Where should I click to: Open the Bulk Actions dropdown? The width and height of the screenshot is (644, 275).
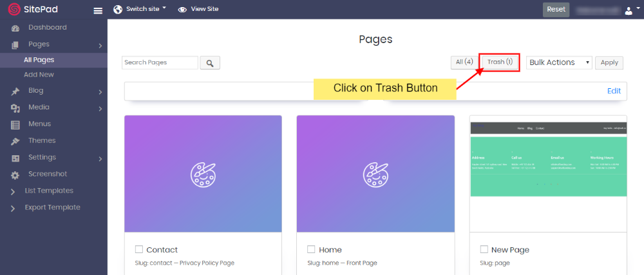pyautogui.click(x=559, y=62)
